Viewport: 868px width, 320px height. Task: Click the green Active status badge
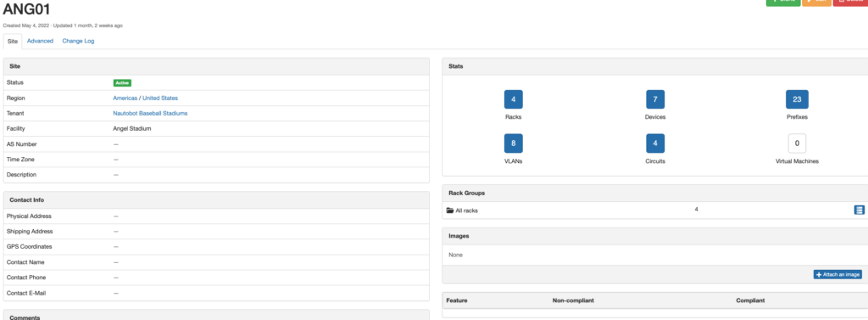[122, 82]
